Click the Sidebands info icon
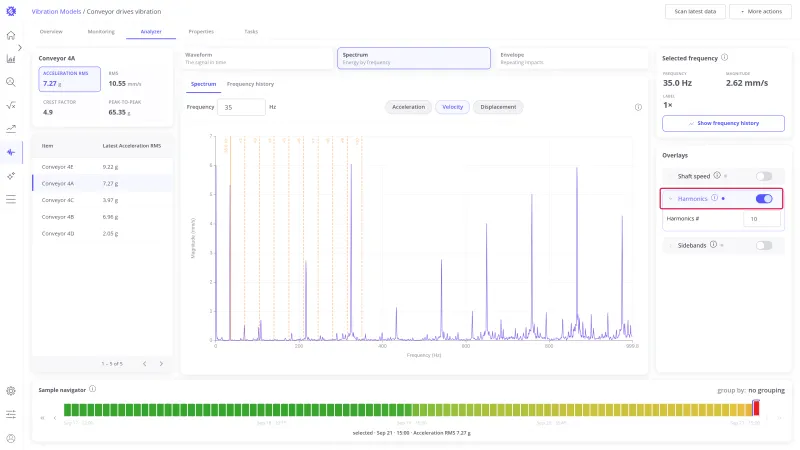Image resolution: width=800 pixels, height=450 pixels. 713,245
